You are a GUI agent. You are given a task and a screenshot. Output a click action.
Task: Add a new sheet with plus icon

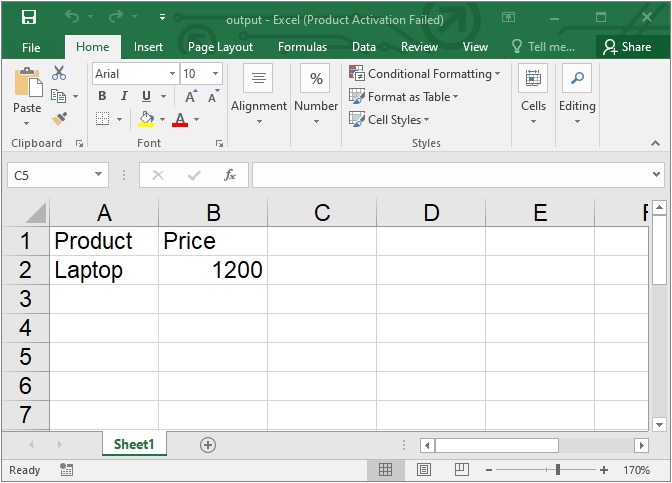coord(208,444)
